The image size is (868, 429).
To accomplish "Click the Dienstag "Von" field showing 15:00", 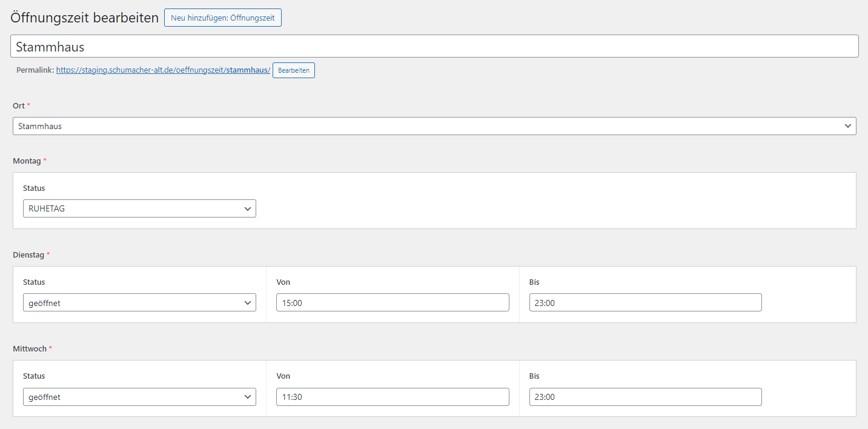I will [392, 303].
